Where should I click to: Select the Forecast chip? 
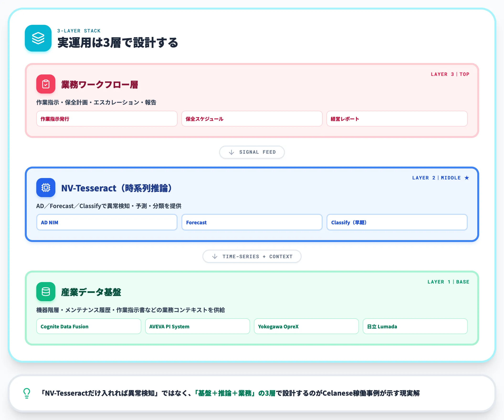coord(252,222)
